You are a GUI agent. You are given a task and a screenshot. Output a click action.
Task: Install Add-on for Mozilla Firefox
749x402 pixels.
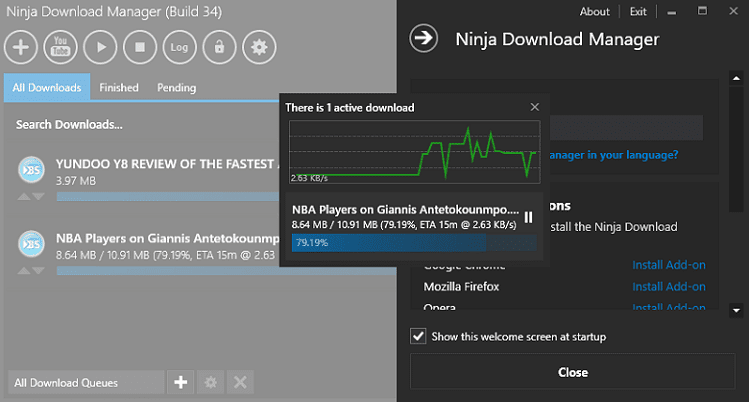[x=669, y=286]
